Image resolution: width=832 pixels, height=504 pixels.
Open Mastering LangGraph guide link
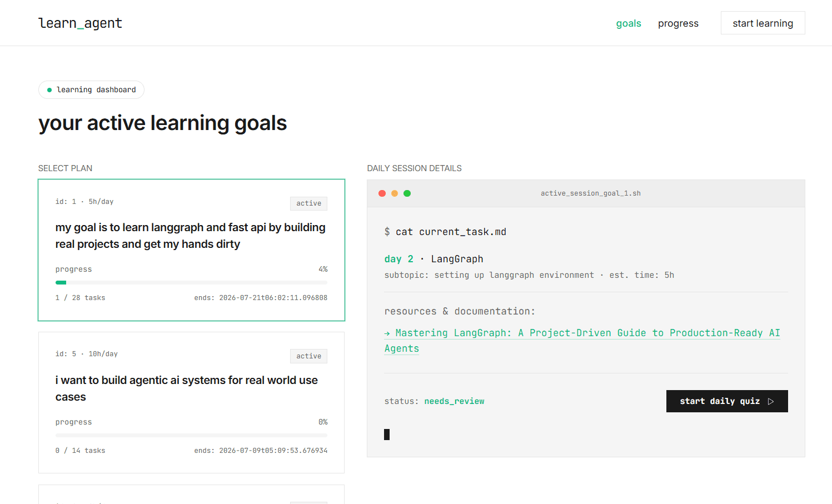pos(582,341)
